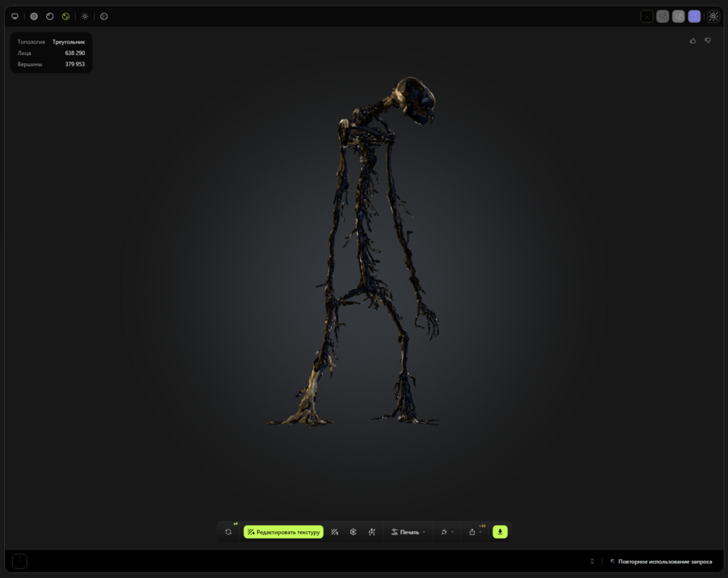This screenshot has width=728, height=578.
Task: Click the Вершины label
Action: [30, 64]
